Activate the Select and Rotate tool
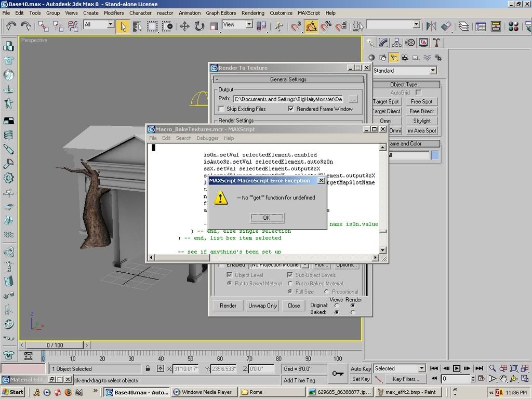Image resolution: width=532 pixels, height=399 pixels. pos(199,26)
